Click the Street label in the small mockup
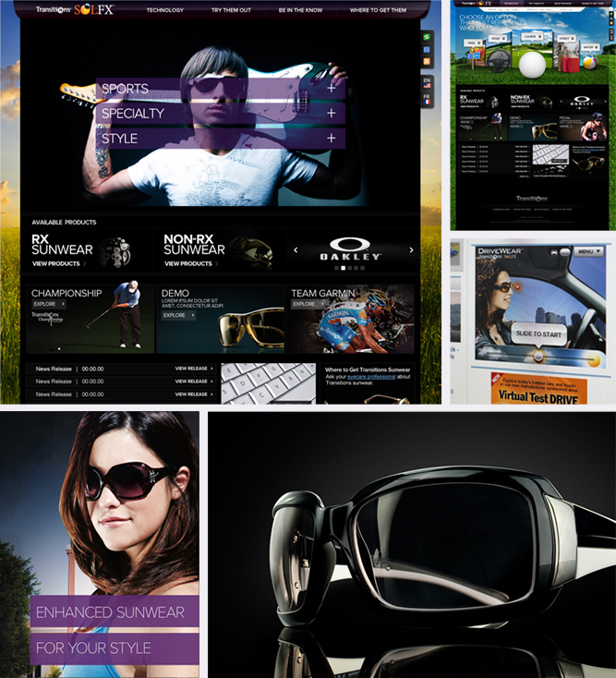 click(566, 39)
